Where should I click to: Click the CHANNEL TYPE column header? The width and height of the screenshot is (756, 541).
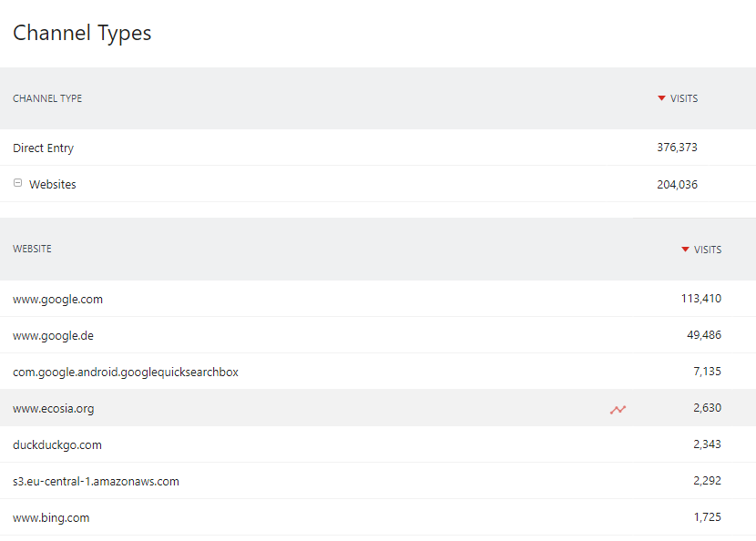point(47,98)
